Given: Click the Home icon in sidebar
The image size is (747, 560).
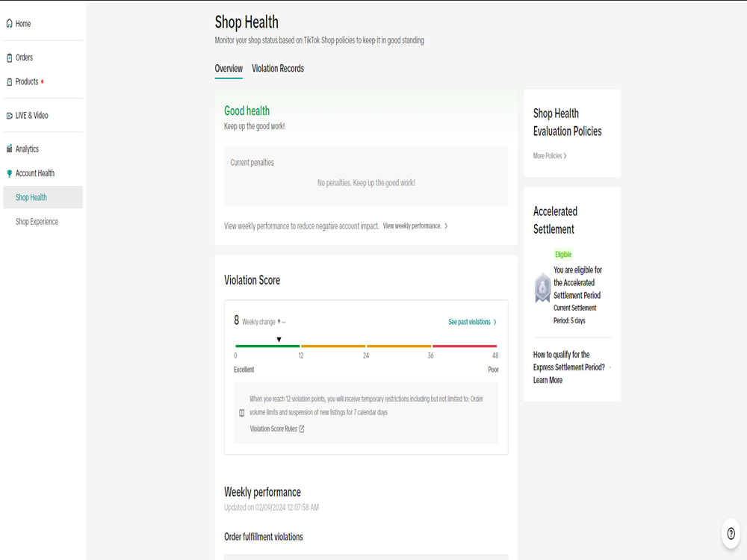Looking at the screenshot, I should pos(9,23).
